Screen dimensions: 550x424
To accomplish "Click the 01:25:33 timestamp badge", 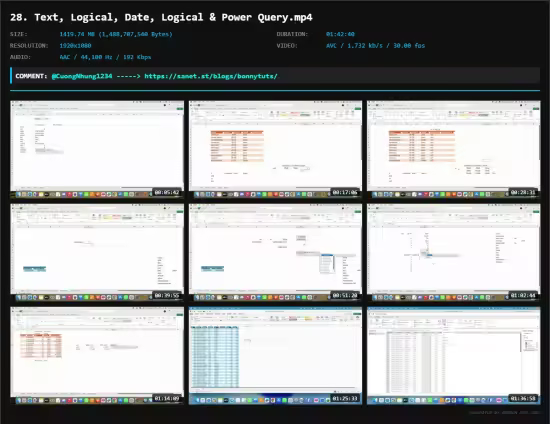I will click(345, 398).
